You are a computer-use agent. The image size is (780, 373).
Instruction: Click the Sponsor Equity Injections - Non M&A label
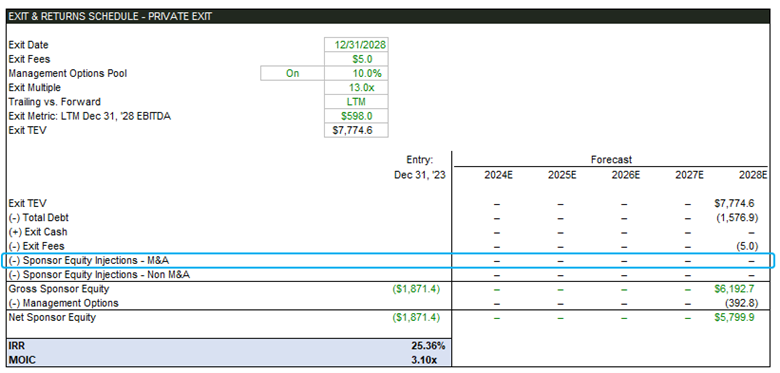(99, 275)
